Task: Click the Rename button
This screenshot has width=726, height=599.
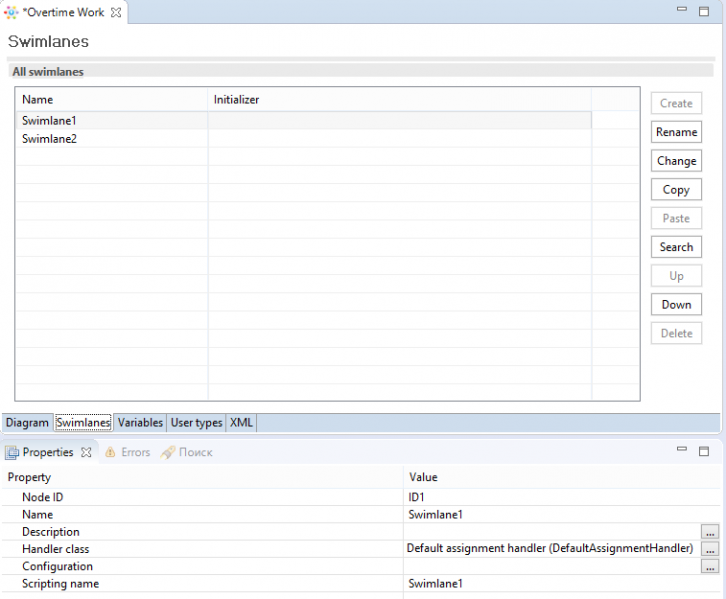Action: click(x=676, y=132)
